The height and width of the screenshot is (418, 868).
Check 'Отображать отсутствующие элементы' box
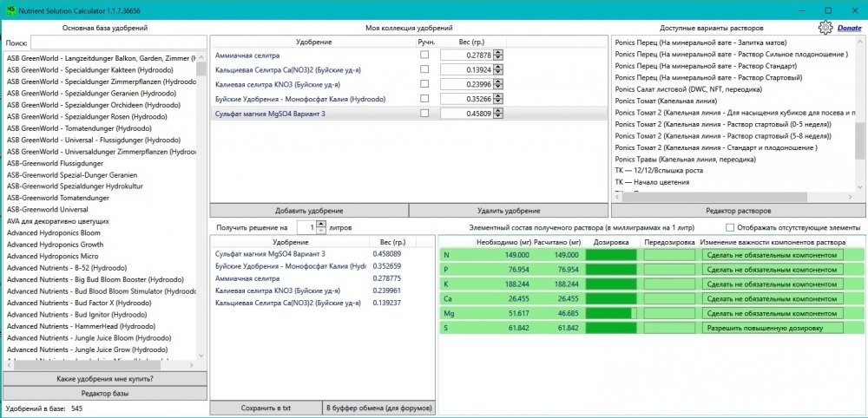(x=729, y=226)
